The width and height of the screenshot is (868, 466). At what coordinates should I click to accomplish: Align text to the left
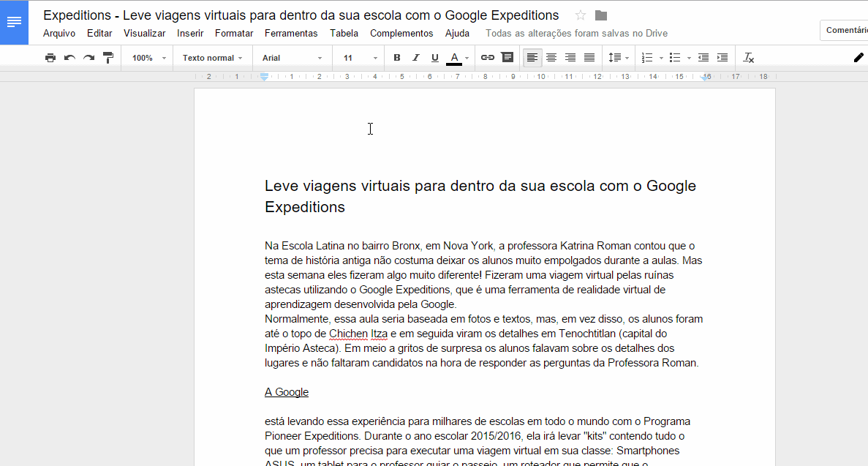pos(532,58)
